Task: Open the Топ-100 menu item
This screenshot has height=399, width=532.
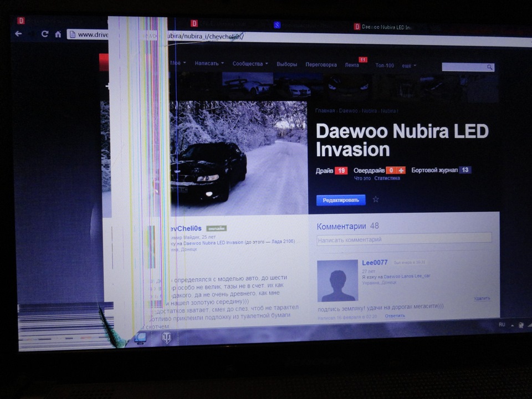Action: (385, 65)
